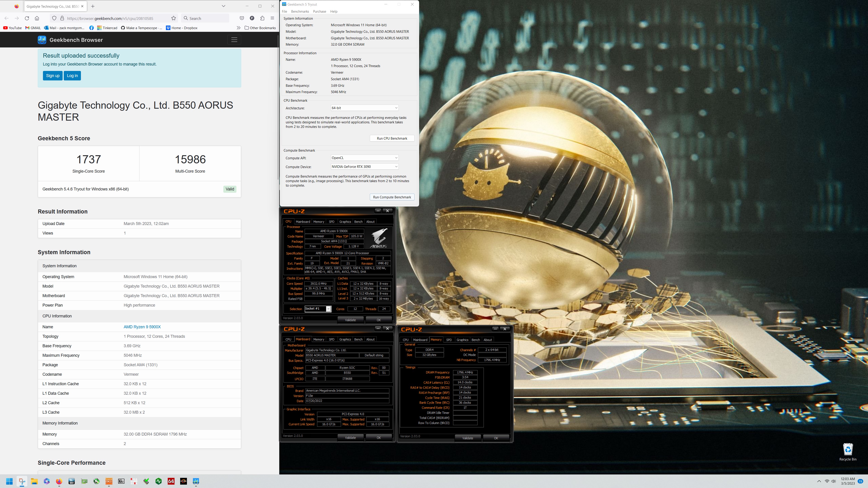Open the YouTube bookmark

pos(12,28)
